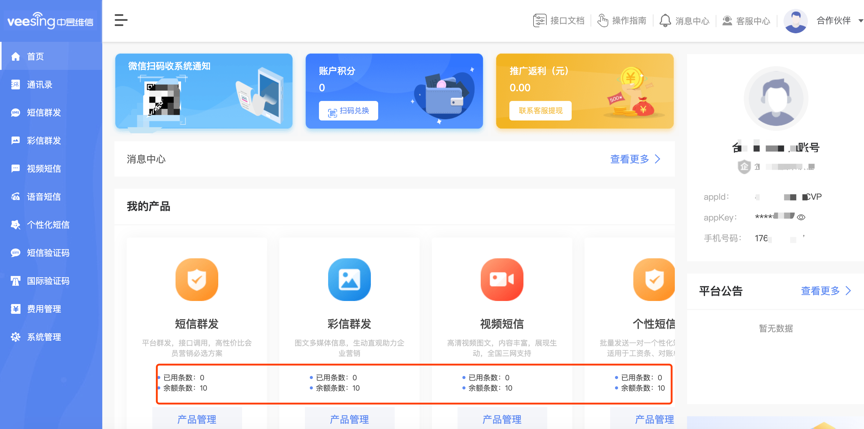864x429 pixels.
Task: Click 产品管理 under 短信群发 card
Action: pyautogui.click(x=197, y=419)
